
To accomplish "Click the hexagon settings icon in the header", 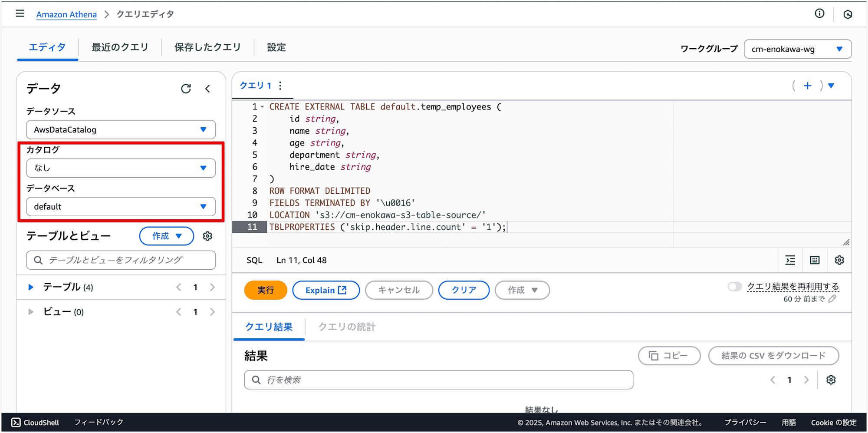I will pos(848,14).
